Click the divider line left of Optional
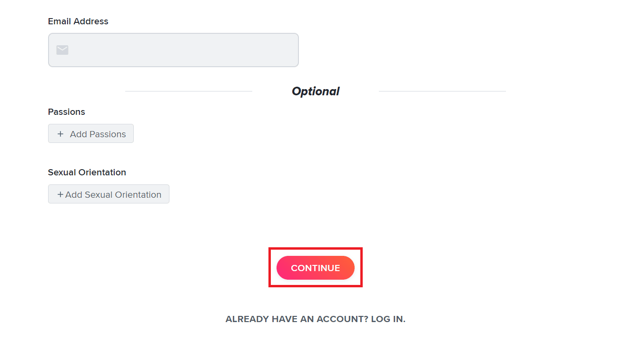This screenshot has height=344, width=644. (188, 91)
